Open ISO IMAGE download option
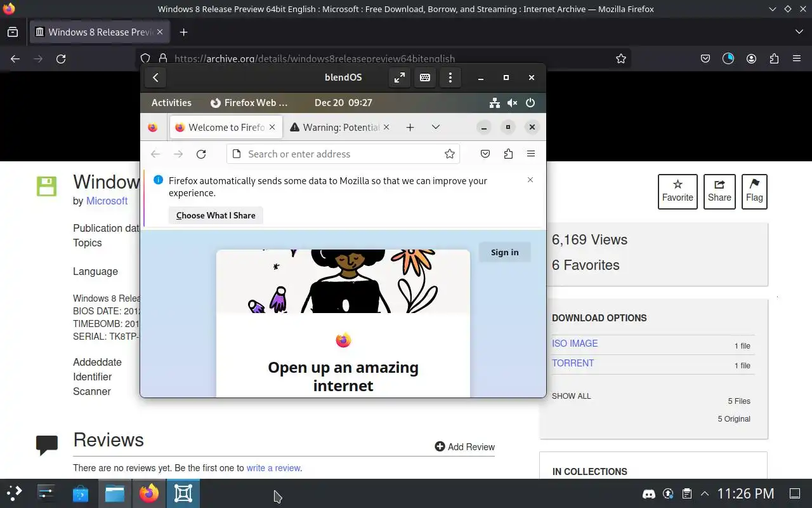The height and width of the screenshot is (508, 812). click(575, 344)
